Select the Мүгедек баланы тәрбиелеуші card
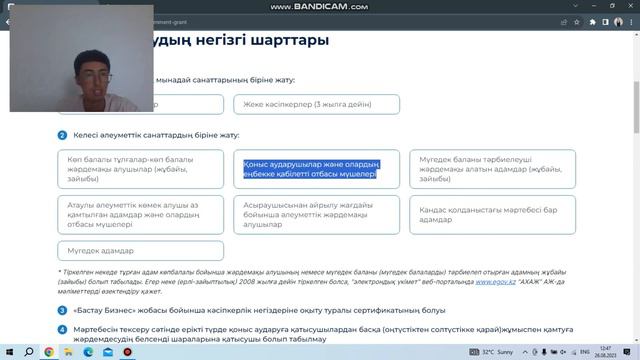 click(x=492, y=169)
